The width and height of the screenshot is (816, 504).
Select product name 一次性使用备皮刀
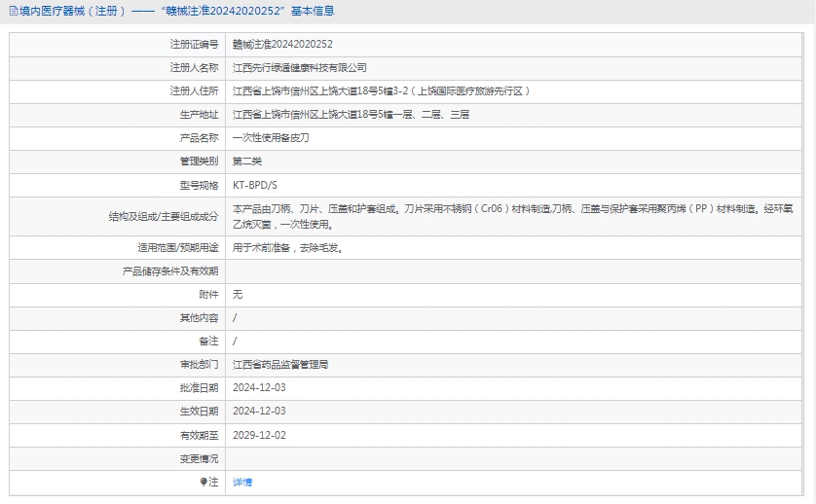click(271, 138)
